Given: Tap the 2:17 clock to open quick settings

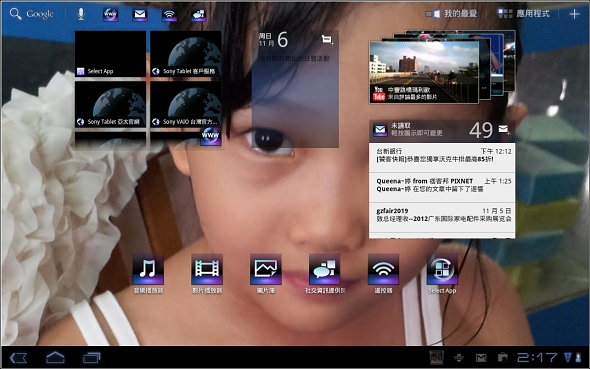Looking at the screenshot, I should coord(537,357).
